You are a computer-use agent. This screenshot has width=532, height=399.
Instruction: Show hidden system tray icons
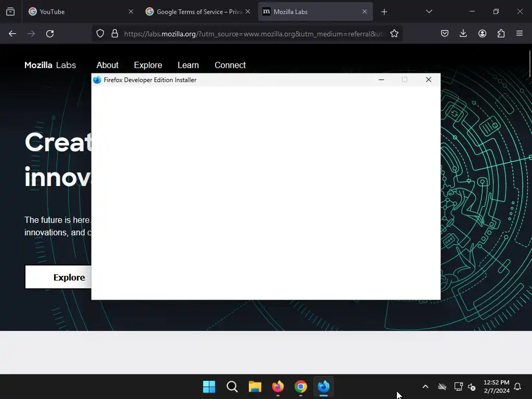coord(425,387)
